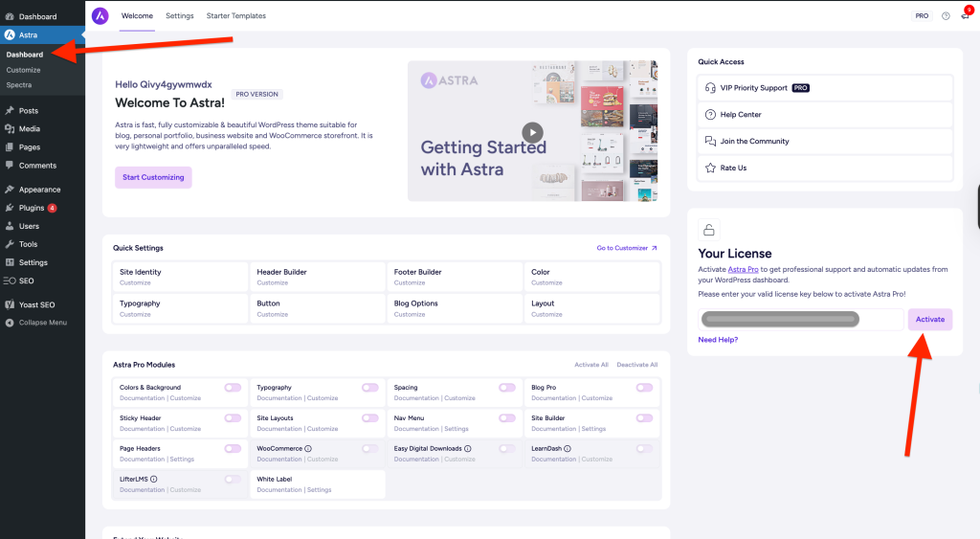The image size is (980, 539).
Task: Toggle the Nav Menu module switch
Action: (x=507, y=418)
